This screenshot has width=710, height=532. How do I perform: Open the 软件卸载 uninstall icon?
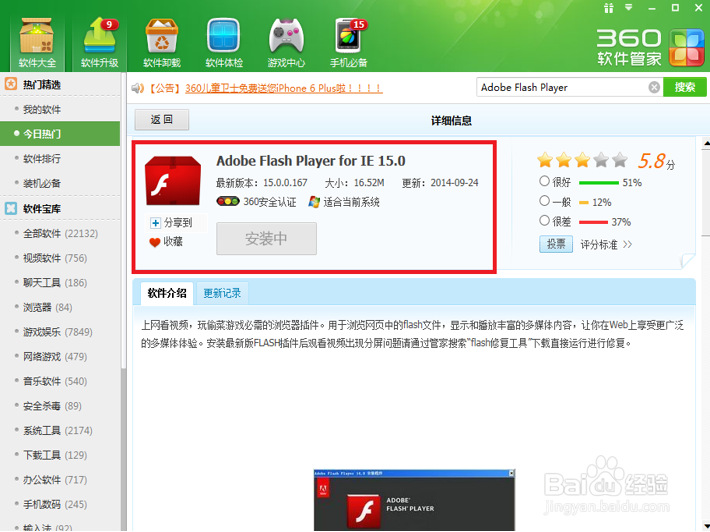162,43
